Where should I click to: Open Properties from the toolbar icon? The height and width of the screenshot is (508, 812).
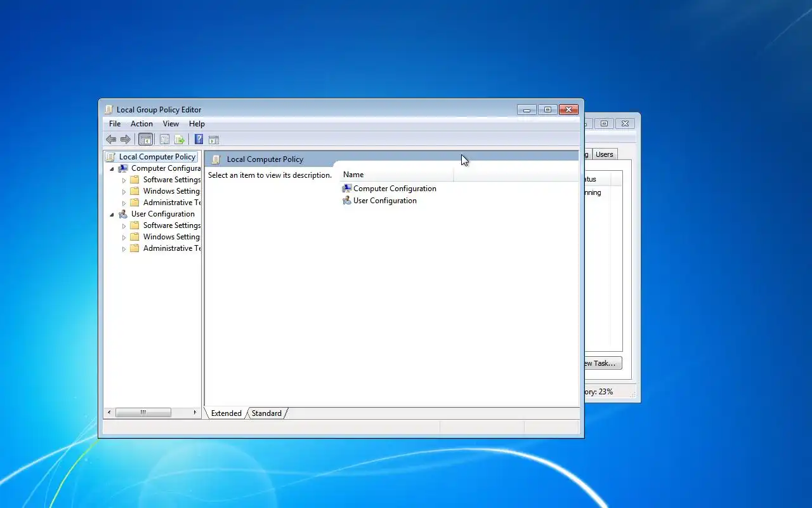tap(164, 140)
